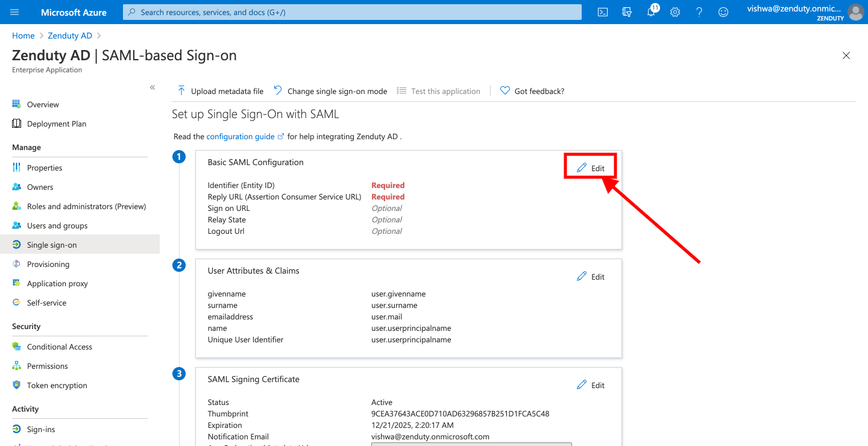Open the Directory + subscription filter icon
The image size is (868, 446).
tap(627, 12)
